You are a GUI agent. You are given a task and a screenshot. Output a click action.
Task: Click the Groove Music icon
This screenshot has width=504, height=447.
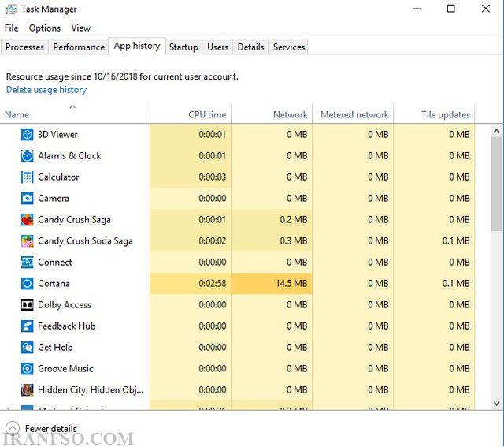[27, 368]
